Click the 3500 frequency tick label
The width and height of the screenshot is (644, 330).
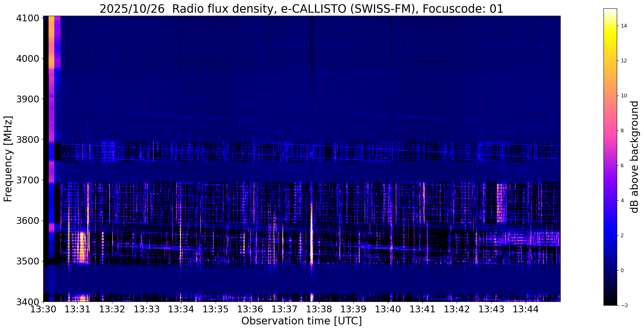pyautogui.click(x=28, y=261)
